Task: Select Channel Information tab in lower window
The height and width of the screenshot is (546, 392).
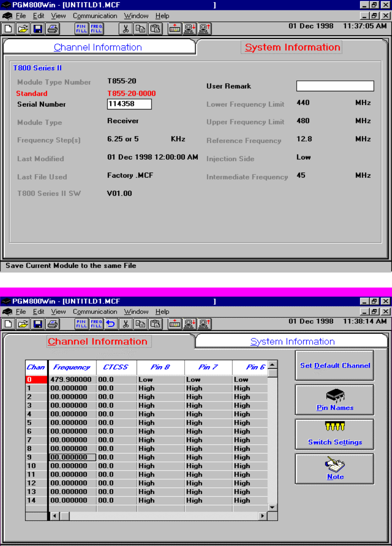Action: coord(98,342)
